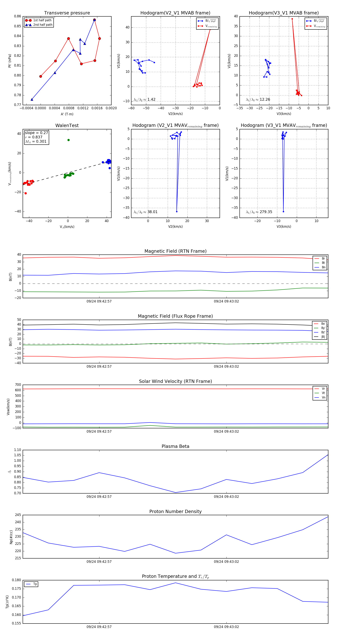Viewport: 351px width, 644px height.
Task: Click the λ1/λ3 ≈ 279.35 annotation
Action: 259,212
